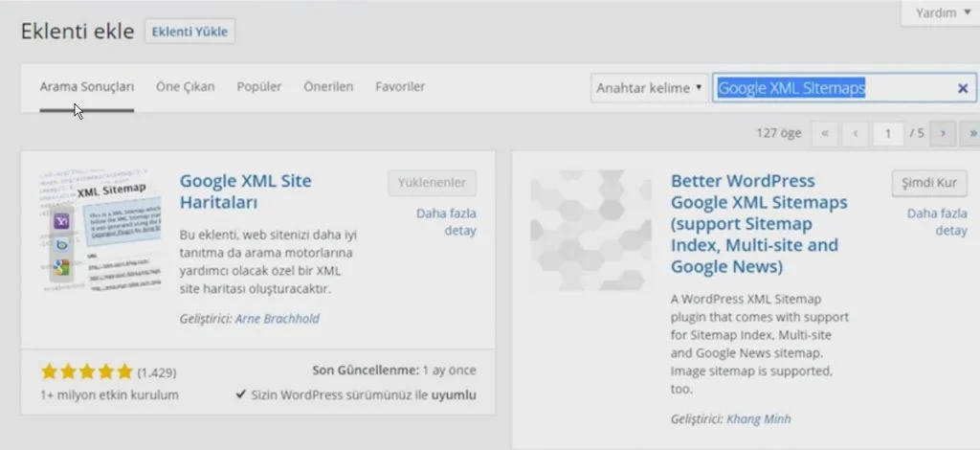980x450 pixels.
Task: Open the Anahtar kelime search type dropdown
Action: click(x=650, y=88)
